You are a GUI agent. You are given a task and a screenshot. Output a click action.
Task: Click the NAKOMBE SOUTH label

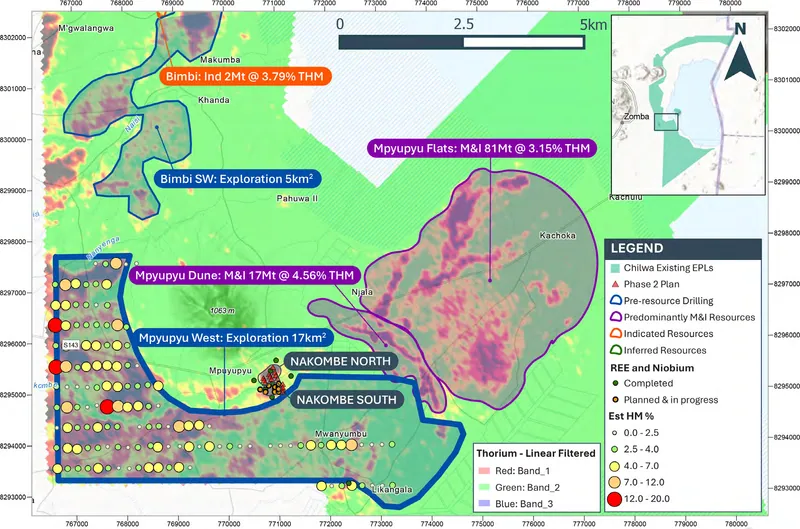pos(346,399)
